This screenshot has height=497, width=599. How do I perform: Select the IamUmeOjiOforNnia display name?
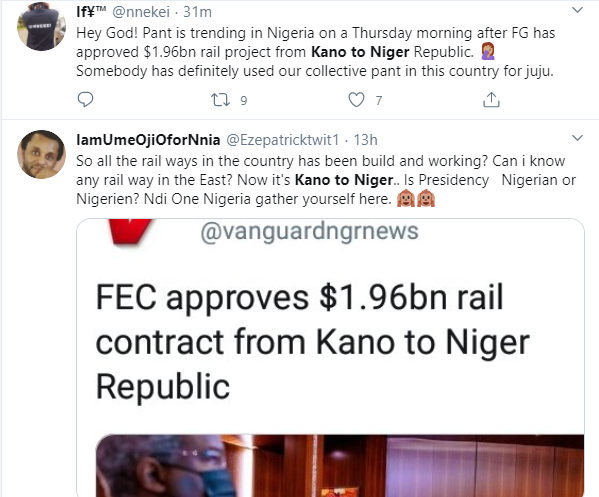148,140
